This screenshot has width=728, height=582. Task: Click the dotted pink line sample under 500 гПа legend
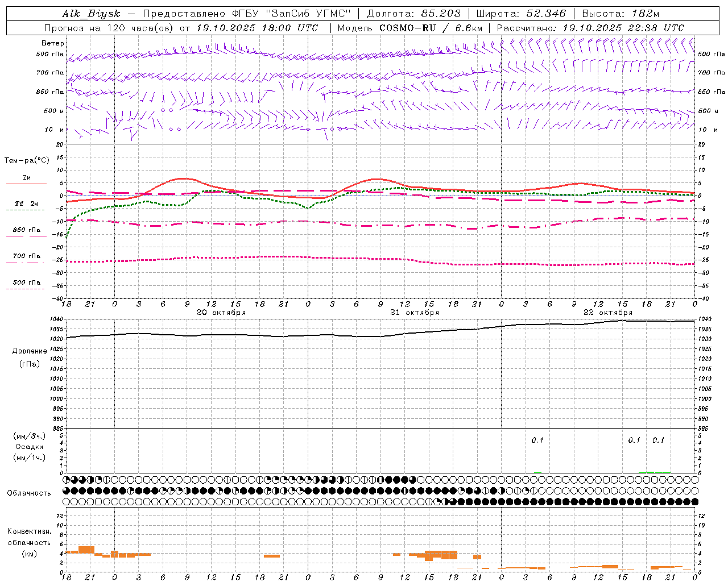(25, 289)
